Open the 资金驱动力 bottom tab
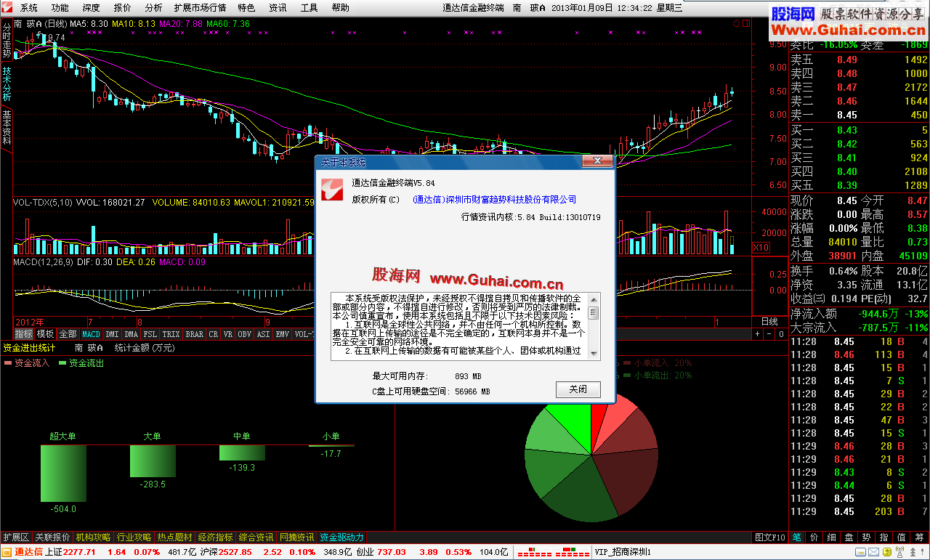 [341, 537]
